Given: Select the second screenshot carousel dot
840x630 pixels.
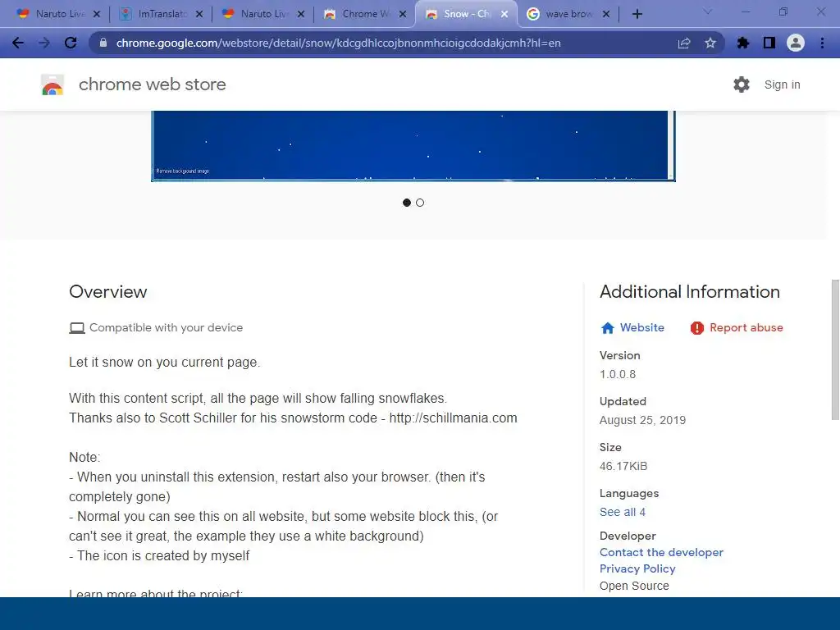Looking at the screenshot, I should click(420, 203).
